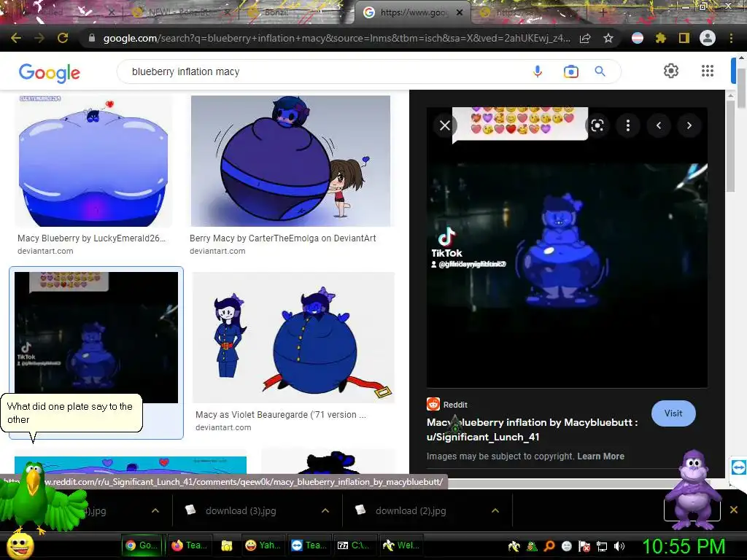Open the folder icon on the taskbar
This screenshot has height=560, width=747.
pyautogui.click(x=226, y=545)
